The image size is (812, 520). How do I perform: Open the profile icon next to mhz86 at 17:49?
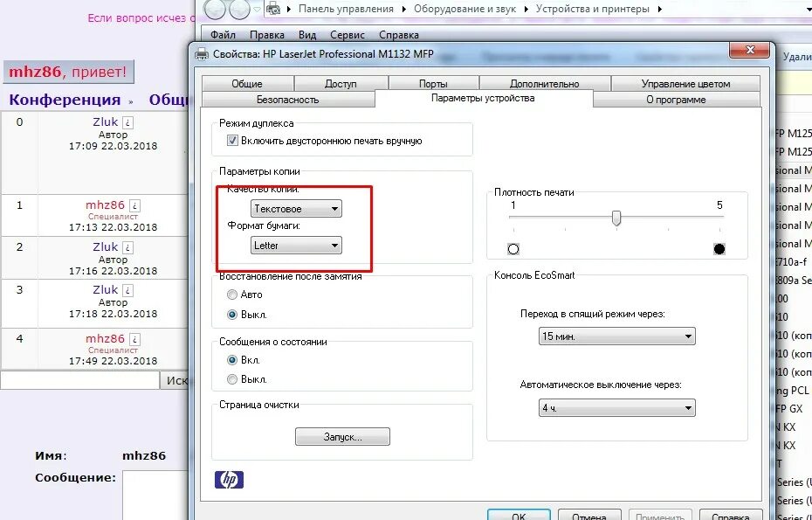[134, 340]
